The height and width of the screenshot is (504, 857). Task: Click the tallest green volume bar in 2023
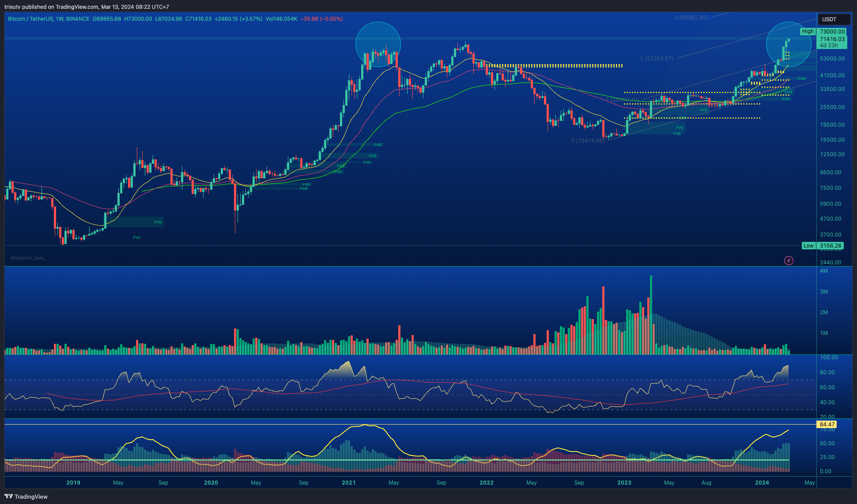pyautogui.click(x=651, y=315)
